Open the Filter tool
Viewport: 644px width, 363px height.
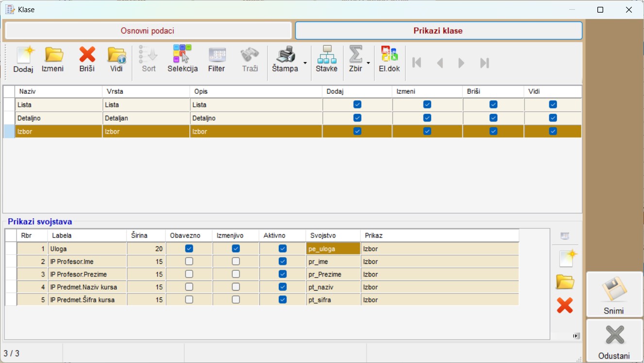[217, 54]
